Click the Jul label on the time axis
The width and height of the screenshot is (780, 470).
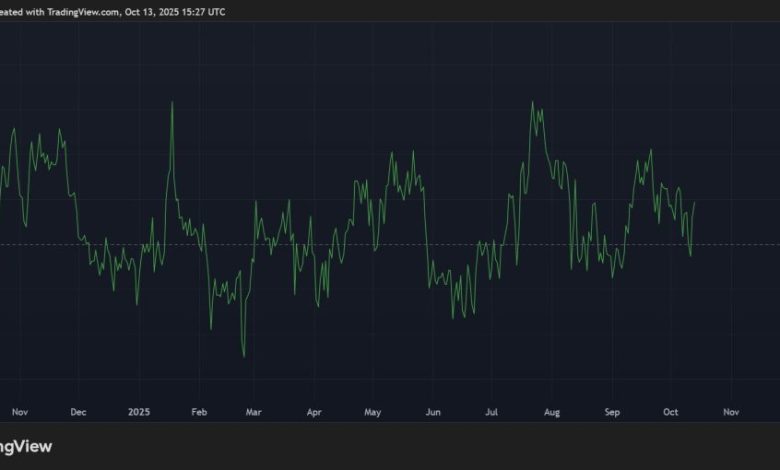[491, 412]
